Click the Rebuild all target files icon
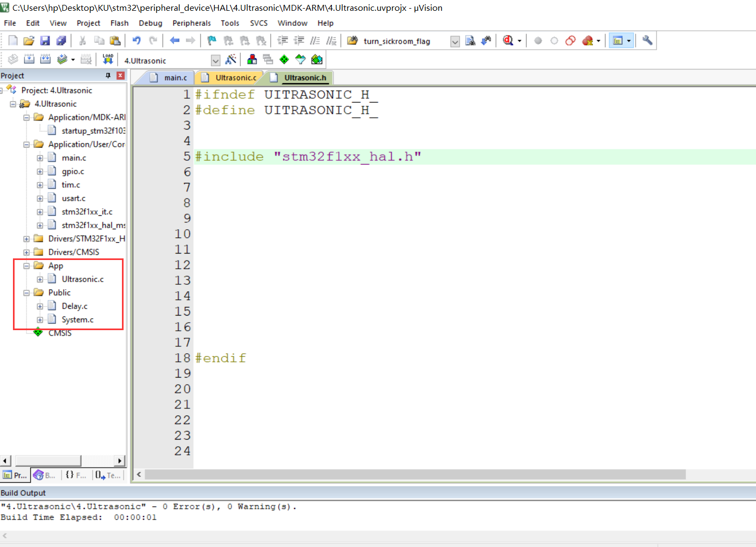 45,59
